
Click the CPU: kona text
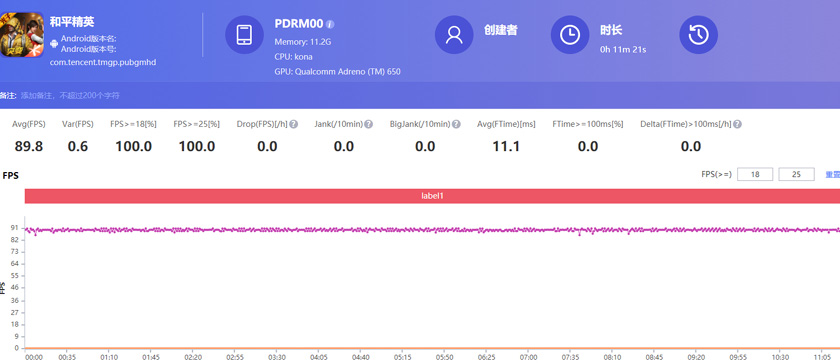click(294, 57)
